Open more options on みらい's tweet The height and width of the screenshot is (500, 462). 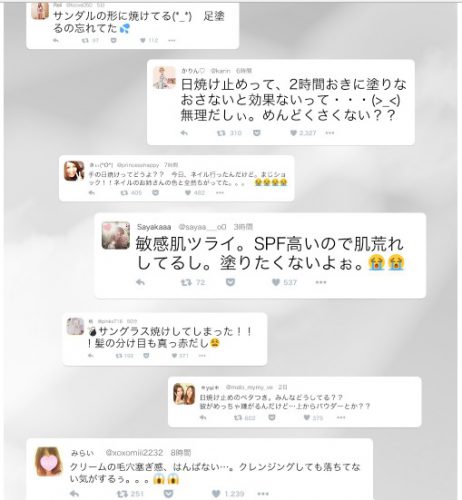(x=263, y=494)
